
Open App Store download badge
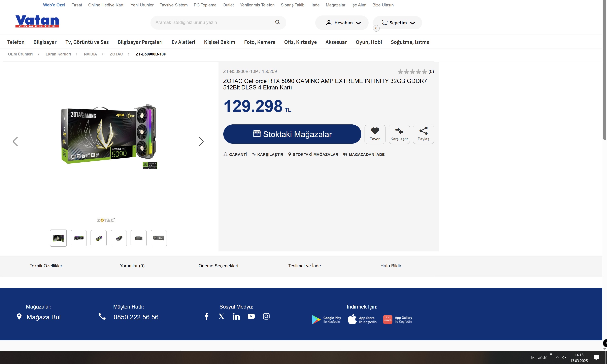[362, 320]
